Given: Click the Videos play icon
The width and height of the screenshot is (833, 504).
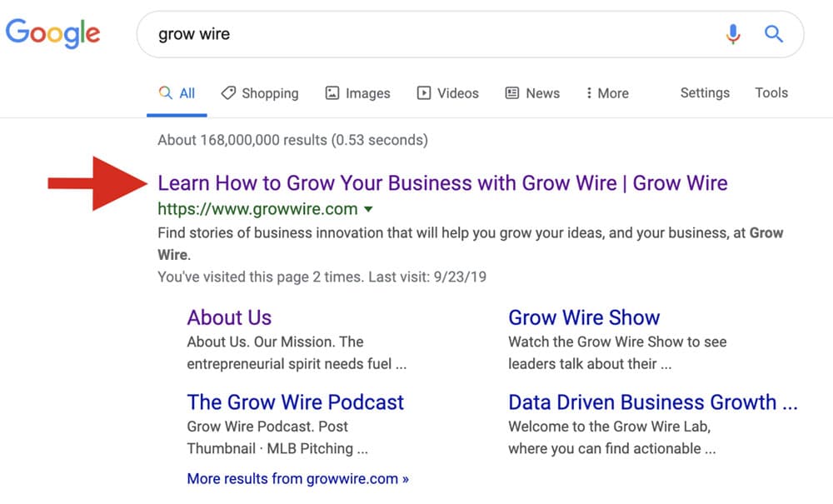Looking at the screenshot, I should pos(424,93).
